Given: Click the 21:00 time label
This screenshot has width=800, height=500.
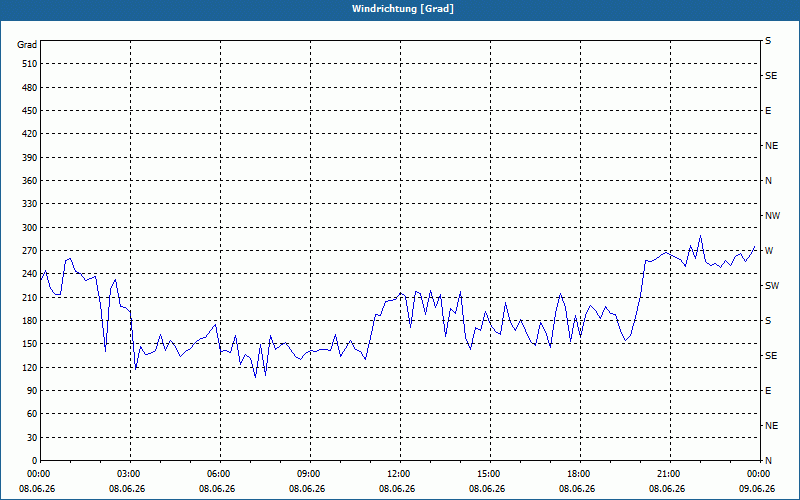Looking at the screenshot, I should (x=670, y=474).
